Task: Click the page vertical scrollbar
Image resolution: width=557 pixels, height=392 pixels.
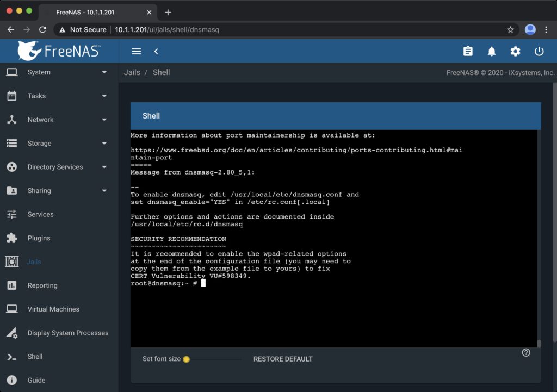Action: point(555,213)
